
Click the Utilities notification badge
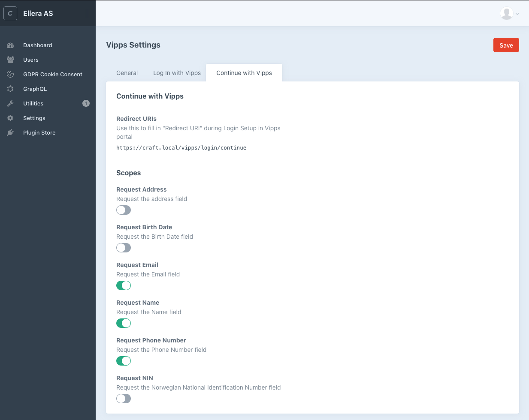click(x=86, y=103)
